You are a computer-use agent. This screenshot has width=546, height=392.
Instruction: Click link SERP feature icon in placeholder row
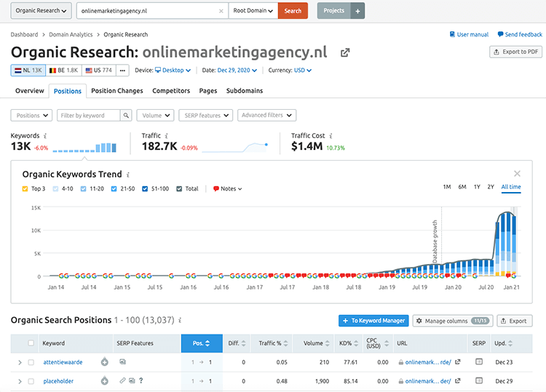tap(122, 380)
